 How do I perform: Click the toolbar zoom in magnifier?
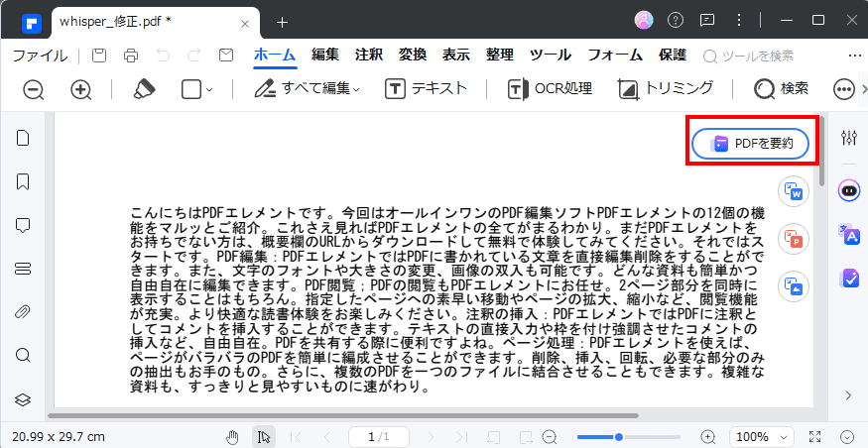pyautogui.click(x=81, y=89)
